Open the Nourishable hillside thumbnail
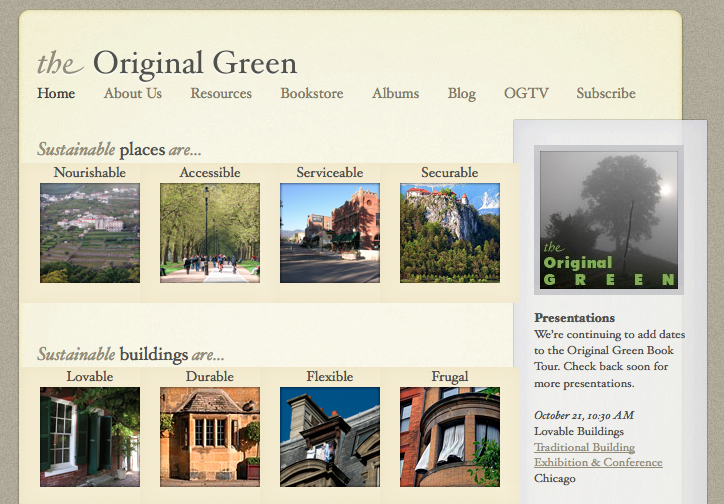 [x=90, y=233]
